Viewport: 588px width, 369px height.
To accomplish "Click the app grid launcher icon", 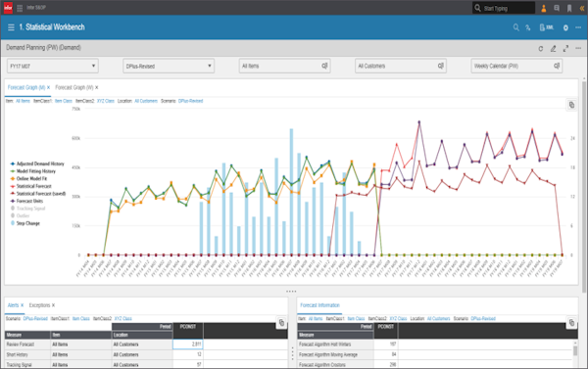I will point(20,8).
